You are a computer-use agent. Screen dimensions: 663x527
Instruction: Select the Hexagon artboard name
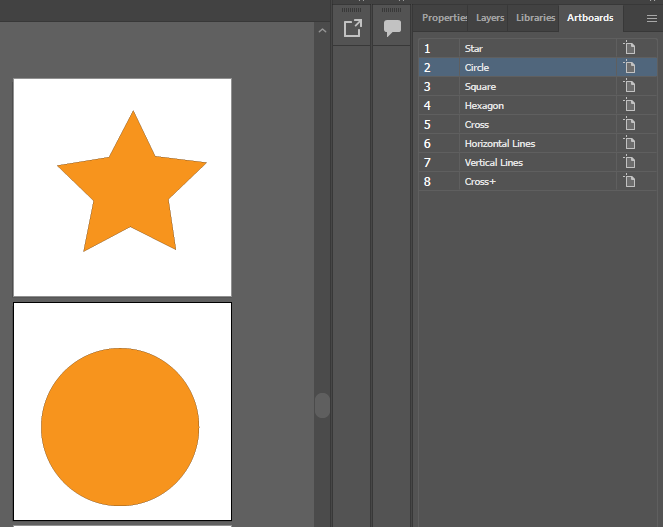pyautogui.click(x=484, y=106)
